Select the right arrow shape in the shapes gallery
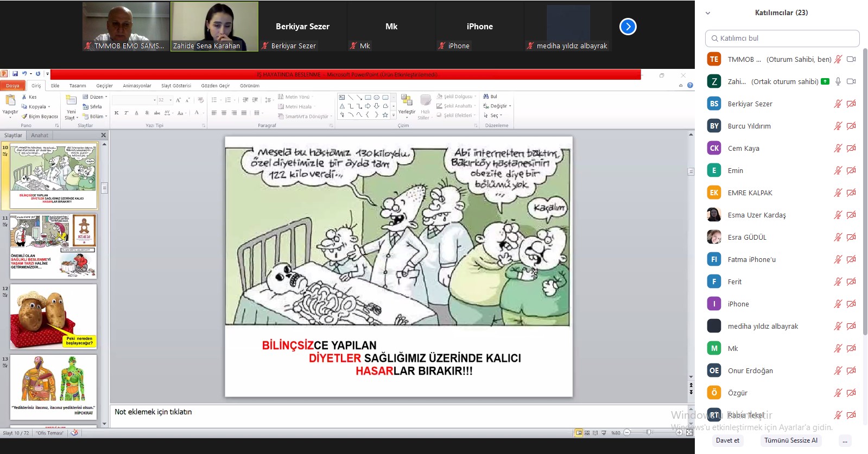The image size is (868, 454). [368, 106]
